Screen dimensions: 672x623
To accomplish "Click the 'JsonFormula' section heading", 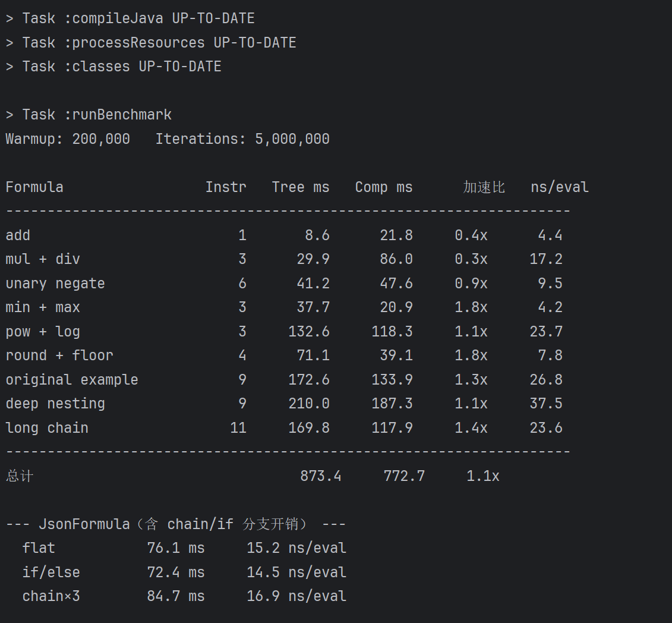I will 84,524.
